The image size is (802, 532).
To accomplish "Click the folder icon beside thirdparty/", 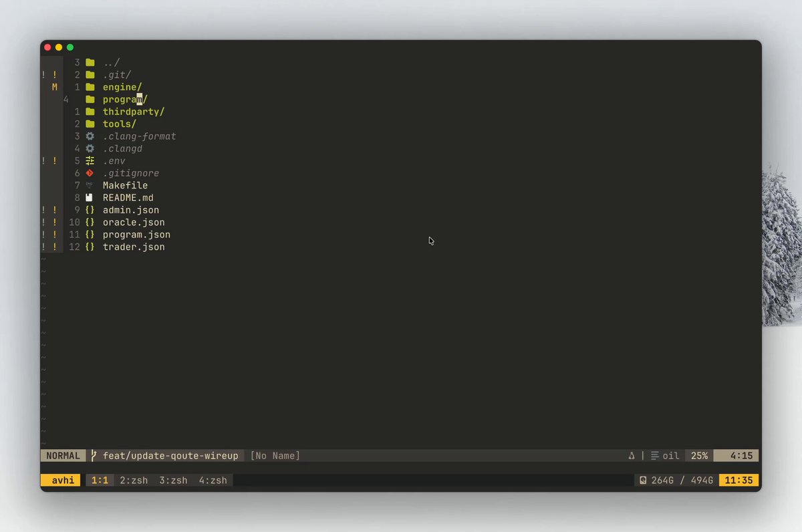I will coord(90,112).
